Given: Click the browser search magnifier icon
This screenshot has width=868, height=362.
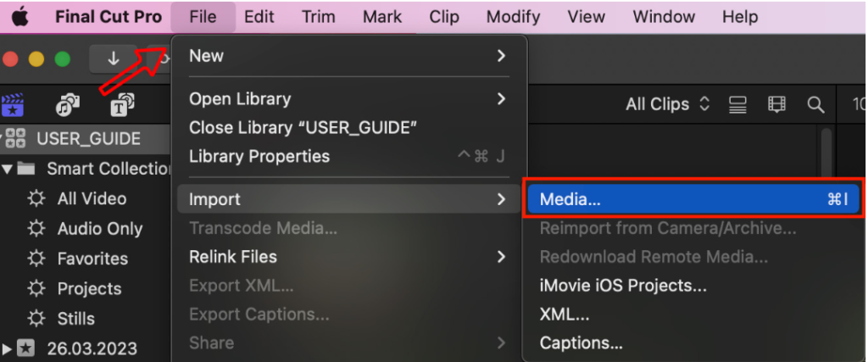Looking at the screenshot, I should (x=815, y=104).
